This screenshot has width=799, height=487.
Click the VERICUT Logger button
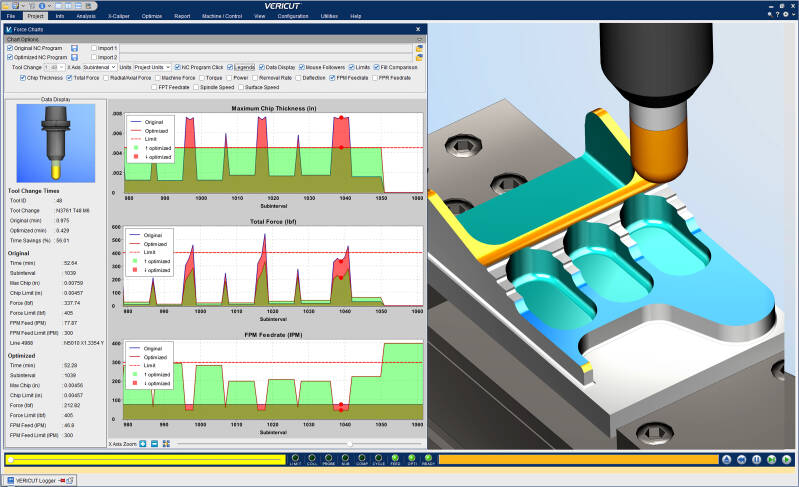[35, 480]
